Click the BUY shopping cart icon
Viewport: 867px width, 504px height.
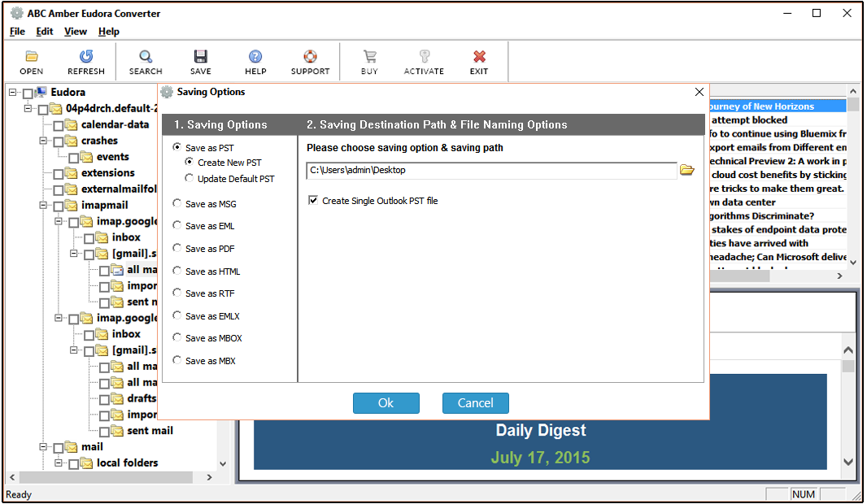[369, 56]
